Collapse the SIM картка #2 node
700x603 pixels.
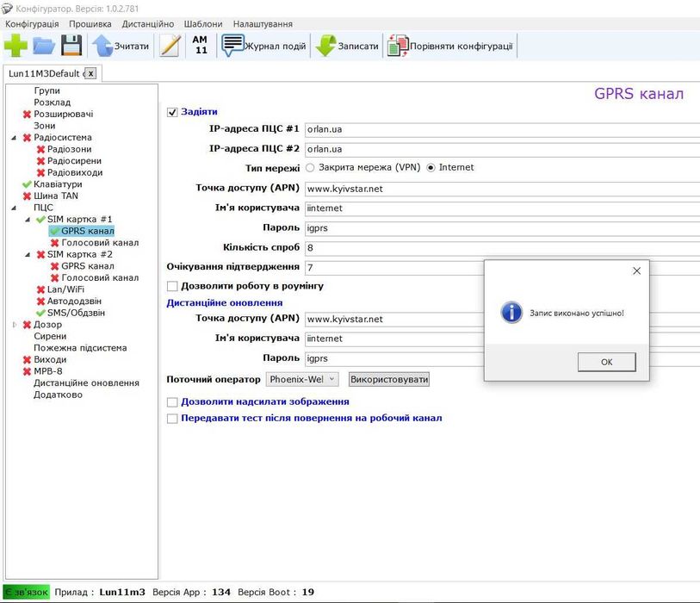coord(28,255)
